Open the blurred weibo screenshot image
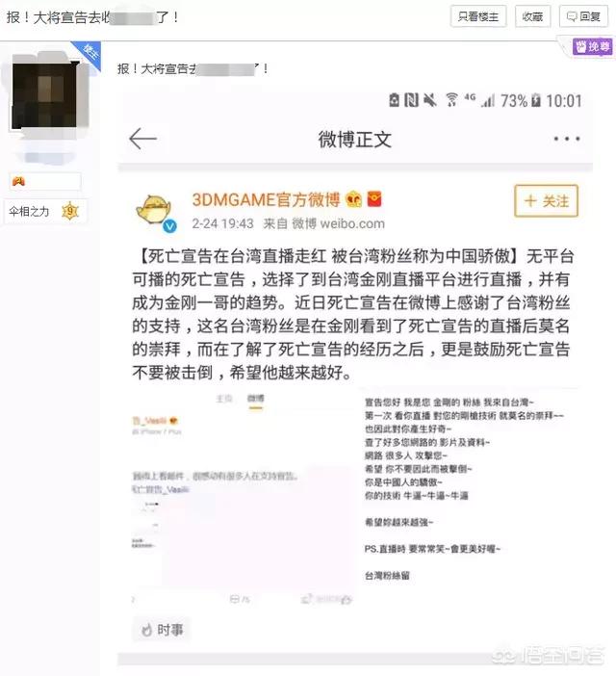The height and width of the screenshot is (676, 616). (244, 498)
